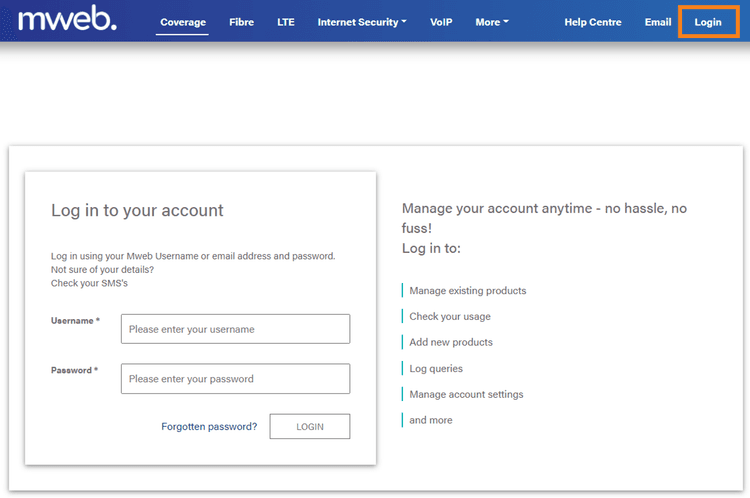Select the Check your usage item
Image resolution: width=750 pixels, height=498 pixels.
point(449,317)
